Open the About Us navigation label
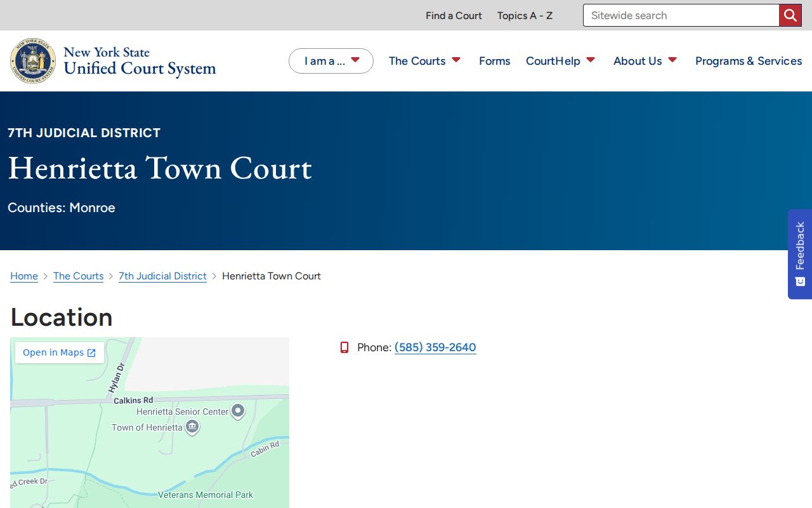The width and height of the screenshot is (812, 508). tap(638, 61)
